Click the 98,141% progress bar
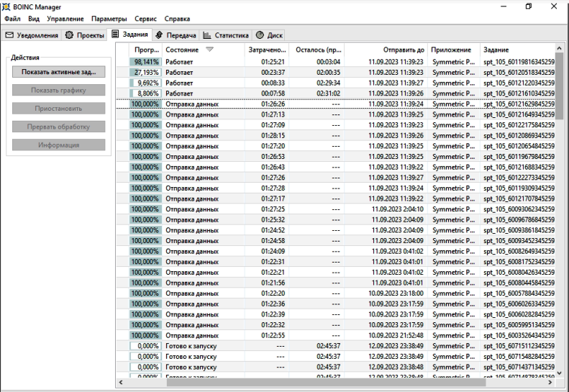569x392 pixels. pos(145,62)
